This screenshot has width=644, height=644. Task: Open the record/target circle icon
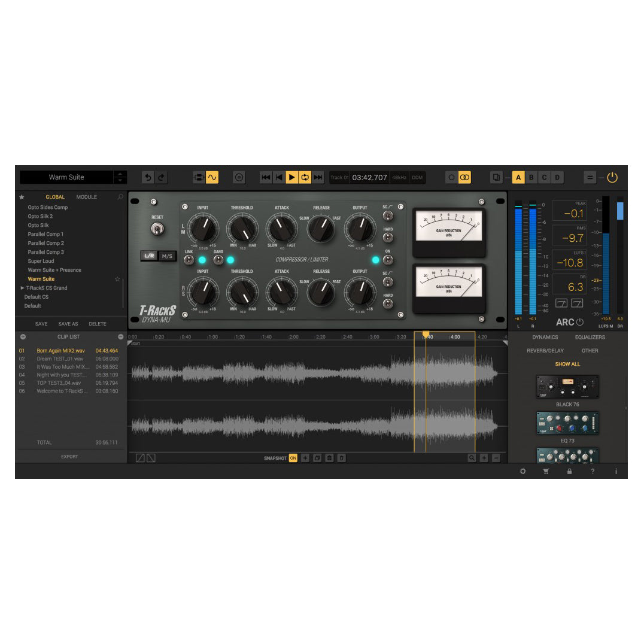239,177
